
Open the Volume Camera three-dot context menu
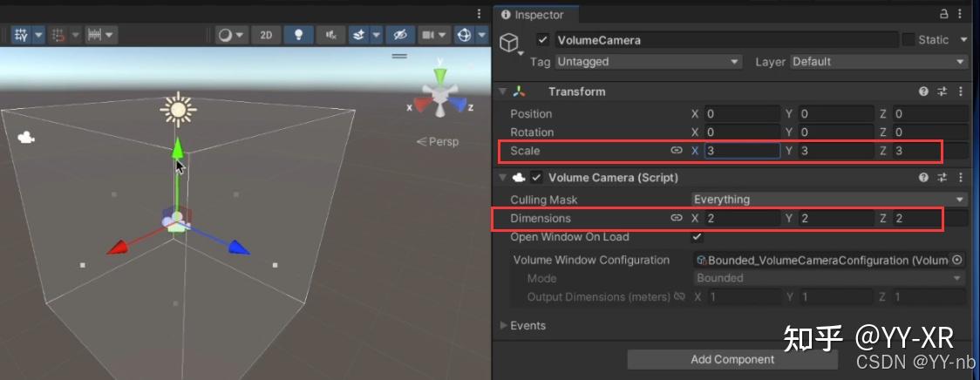(x=961, y=178)
